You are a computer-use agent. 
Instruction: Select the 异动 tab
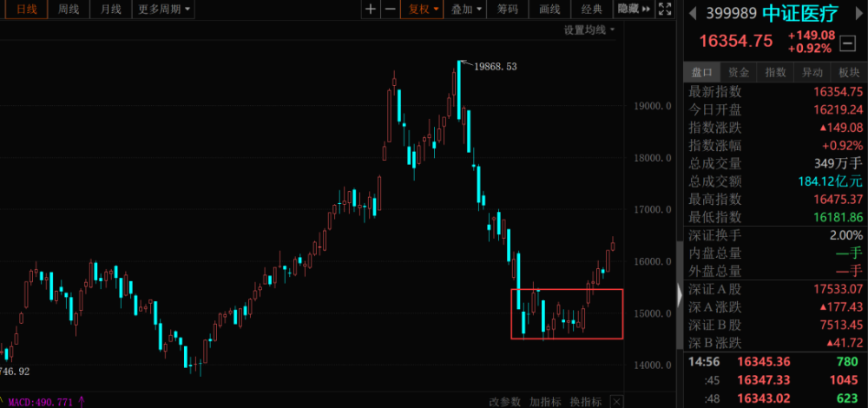click(812, 72)
